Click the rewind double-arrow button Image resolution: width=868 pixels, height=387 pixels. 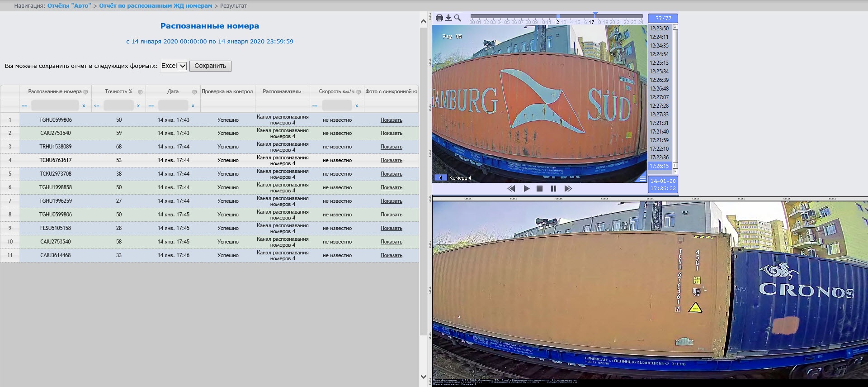click(511, 189)
